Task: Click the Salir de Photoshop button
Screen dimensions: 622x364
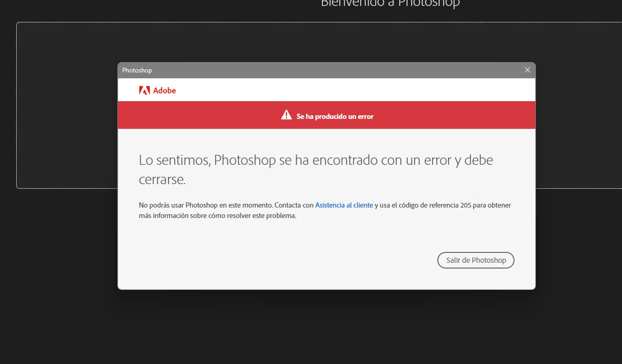Action: [475, 260]
